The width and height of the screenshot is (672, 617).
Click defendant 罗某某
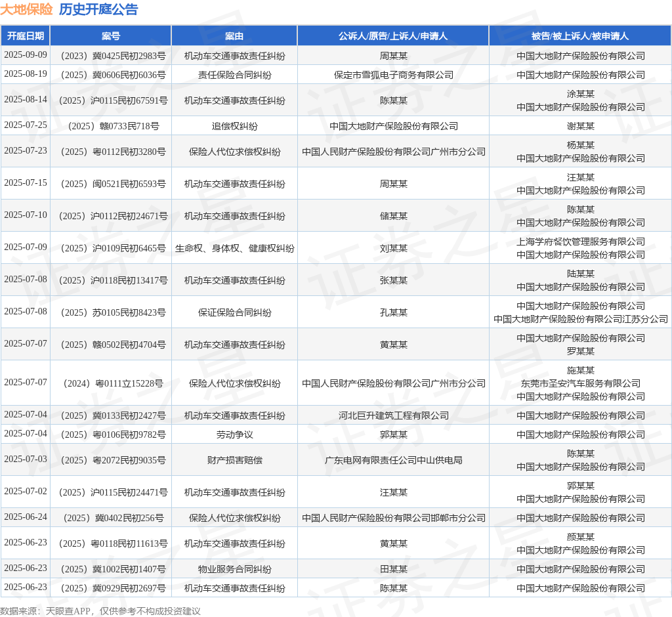coord(581,351)
